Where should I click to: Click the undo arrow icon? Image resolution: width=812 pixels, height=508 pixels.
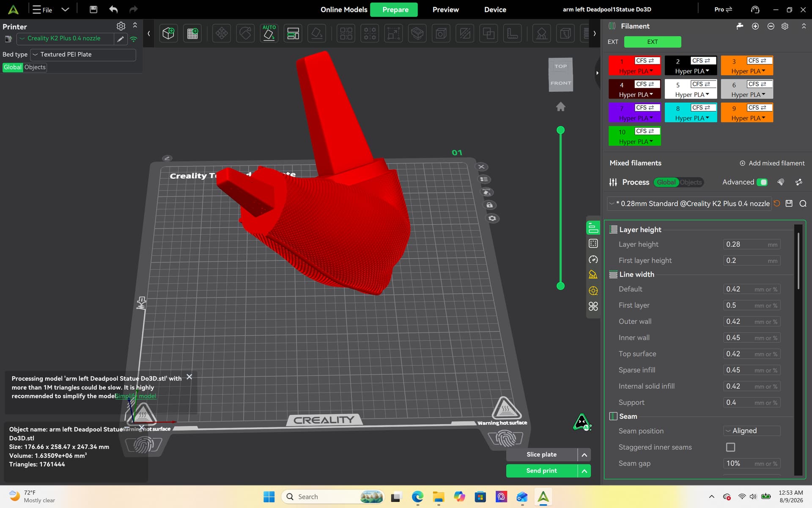click(113, 9)
